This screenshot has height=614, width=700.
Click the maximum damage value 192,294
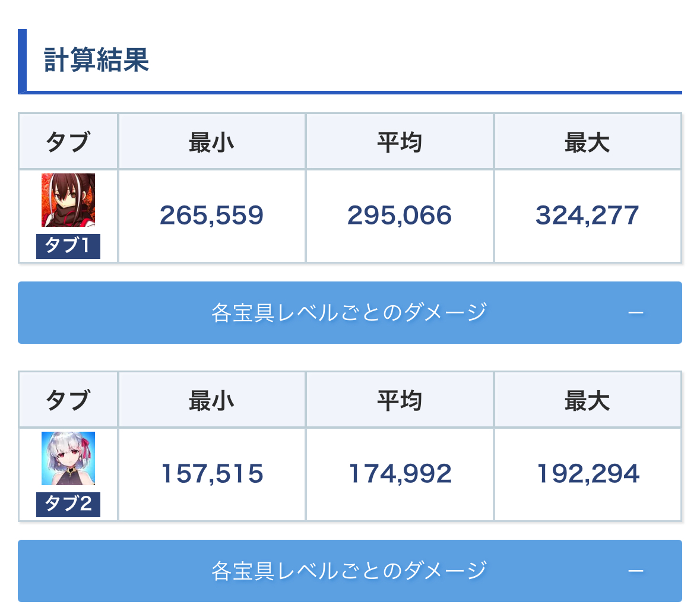[x=588, y=474]
